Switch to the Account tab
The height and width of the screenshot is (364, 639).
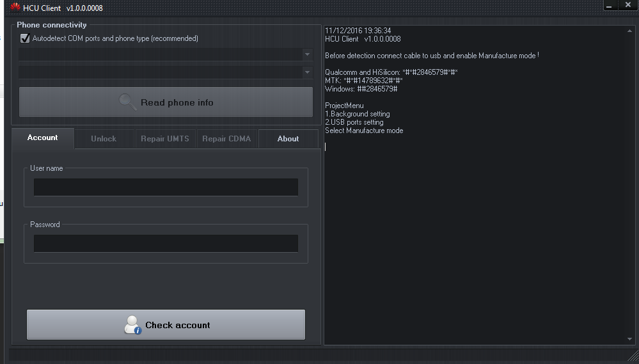[x=43, y=138]
